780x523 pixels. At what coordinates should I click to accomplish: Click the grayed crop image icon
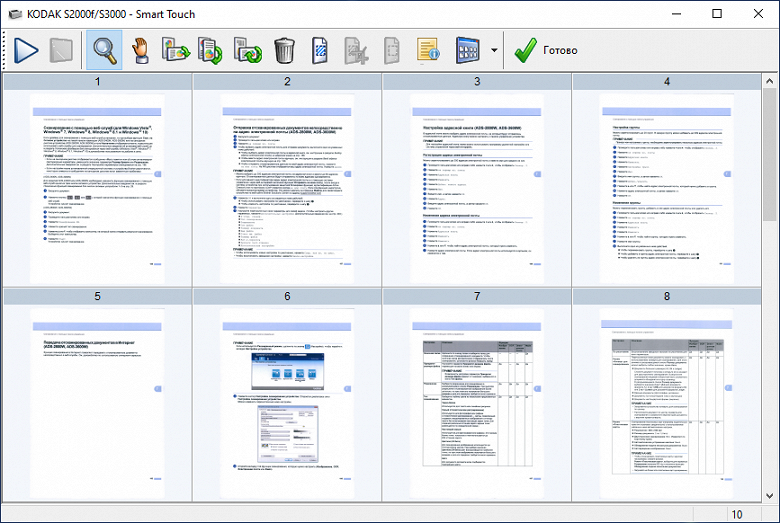(356, 50)
